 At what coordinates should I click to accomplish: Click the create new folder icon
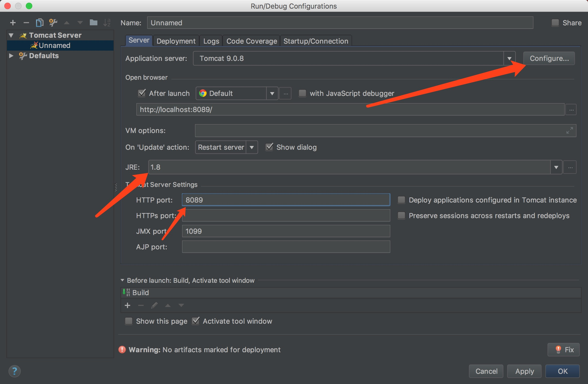pyautogui.click(x=93, y=23)
